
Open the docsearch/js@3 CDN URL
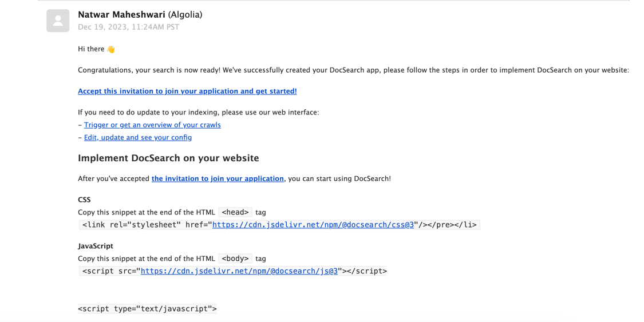tap(239, 271)
